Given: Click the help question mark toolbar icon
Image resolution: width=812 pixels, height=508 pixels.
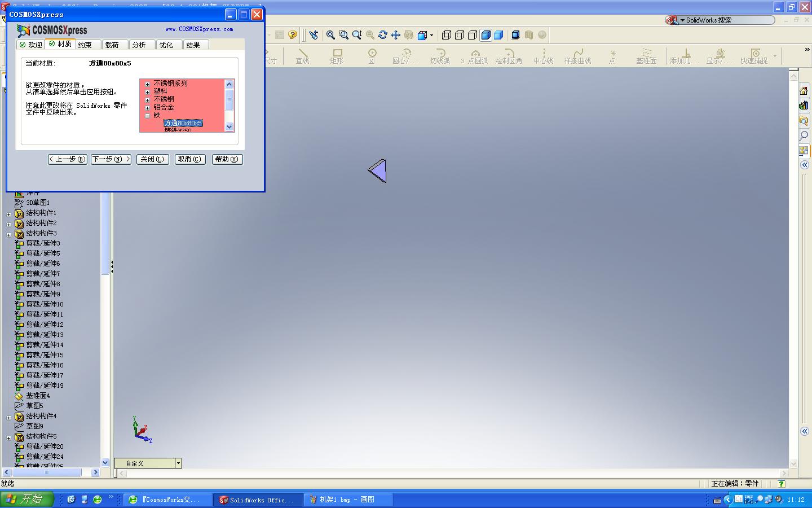Looking at the screenshot, I should coord(292,35).
